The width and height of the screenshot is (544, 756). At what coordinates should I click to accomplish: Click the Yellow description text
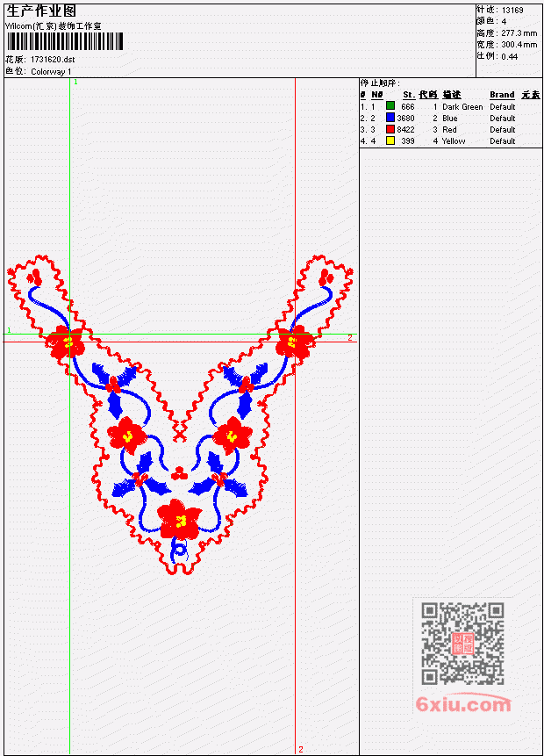click(x=454, y=141)
